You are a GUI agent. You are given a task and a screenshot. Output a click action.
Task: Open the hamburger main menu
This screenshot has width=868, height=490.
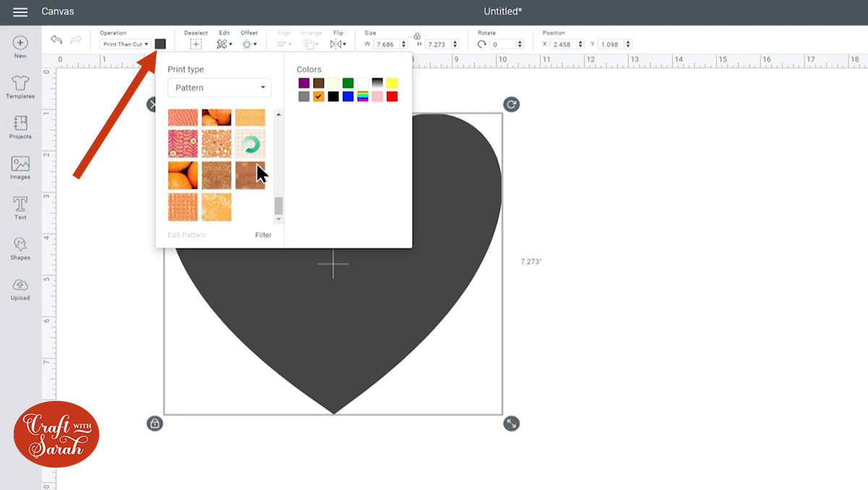[x=20, y=12]
